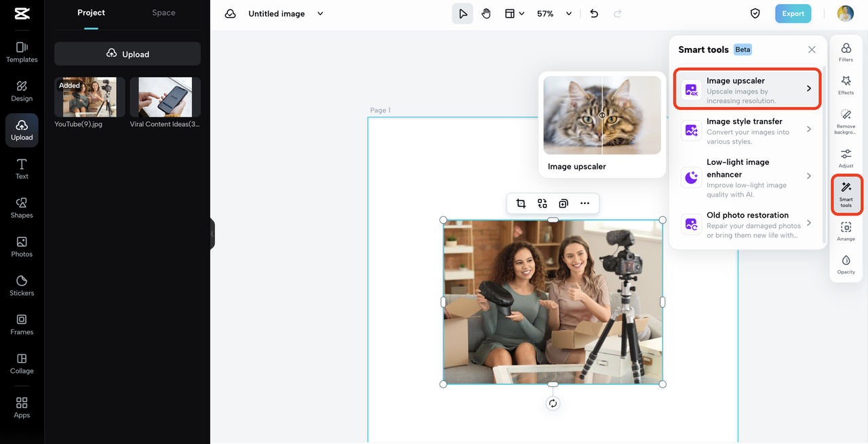Click the duplicate layer icon
Viewport: 868px width, 444px height.
(564, 203)
